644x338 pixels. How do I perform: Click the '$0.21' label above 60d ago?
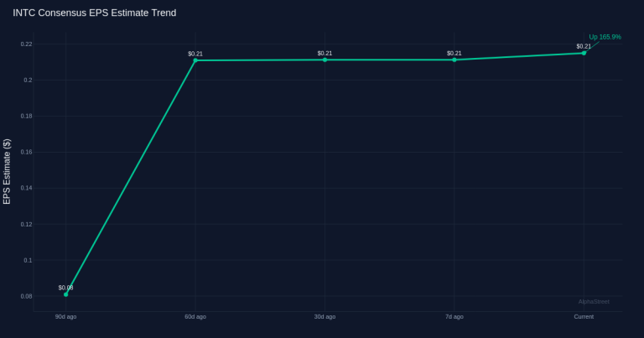click(195, 54)
